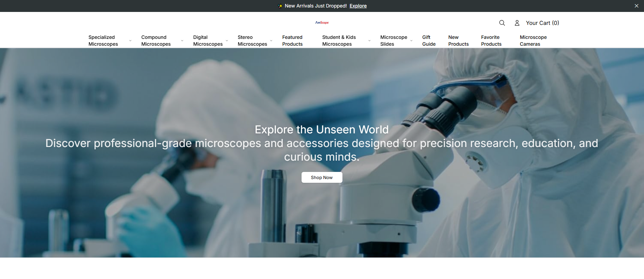Expand the Digital Microscopes chevron

[227, 41]
